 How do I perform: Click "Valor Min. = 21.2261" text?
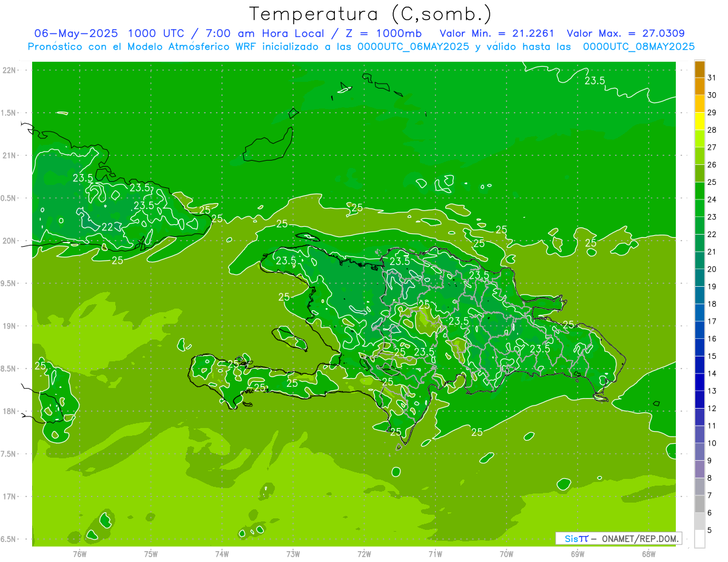point(497,33)
